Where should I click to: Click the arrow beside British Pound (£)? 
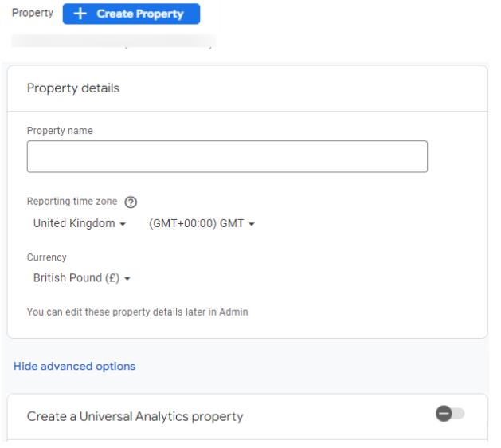coord(127,279)
